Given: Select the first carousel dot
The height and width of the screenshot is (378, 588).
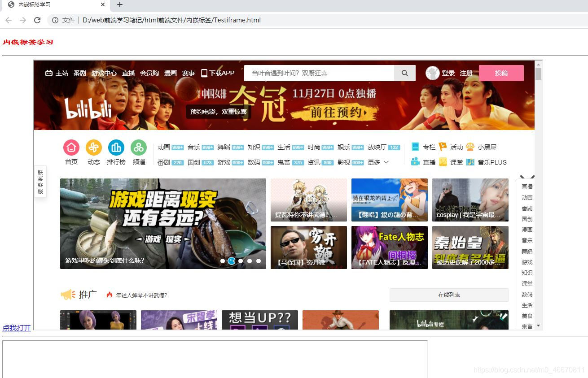Looking at the screenshot, I should pyautogui.click(x=223, y=261).
